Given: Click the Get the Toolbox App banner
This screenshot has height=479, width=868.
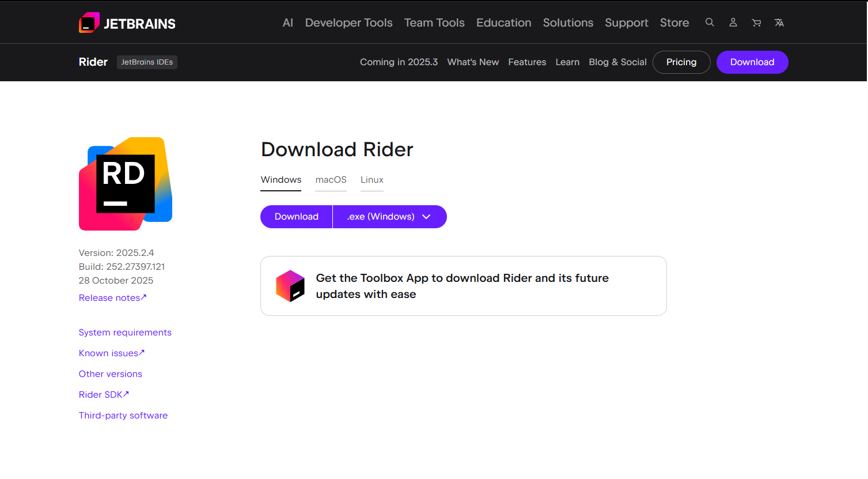Looking at the screenshot, I should point(463,286).
